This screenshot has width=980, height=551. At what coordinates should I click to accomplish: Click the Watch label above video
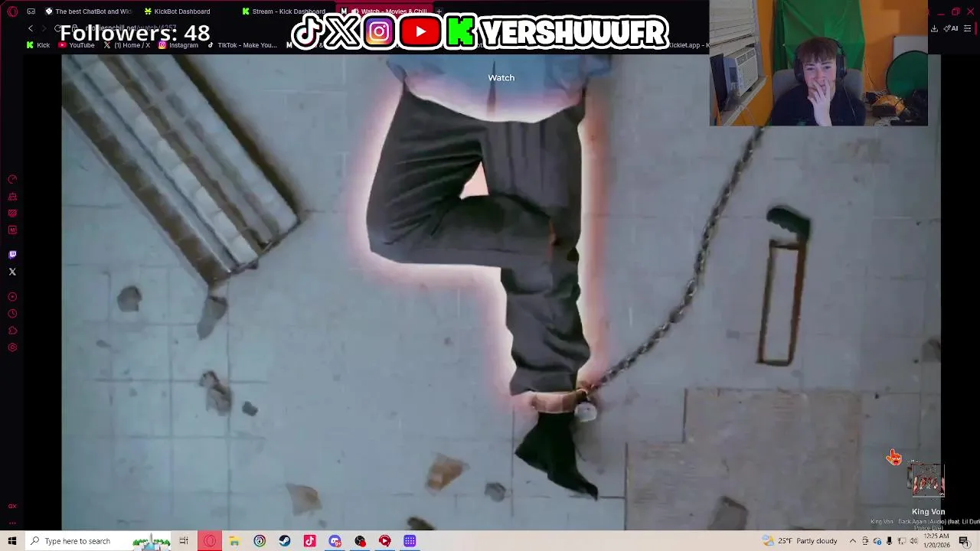point(501,77)
